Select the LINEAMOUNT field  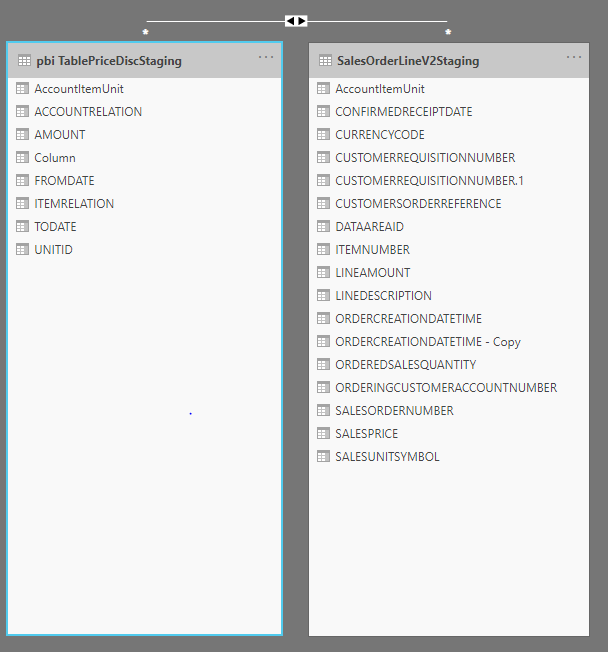click(373, 273)
